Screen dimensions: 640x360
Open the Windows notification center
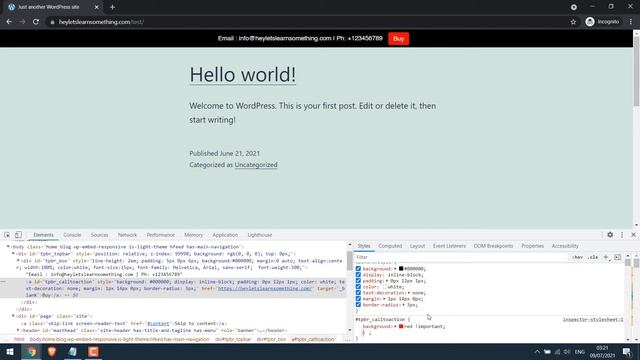tap(627, 351)
